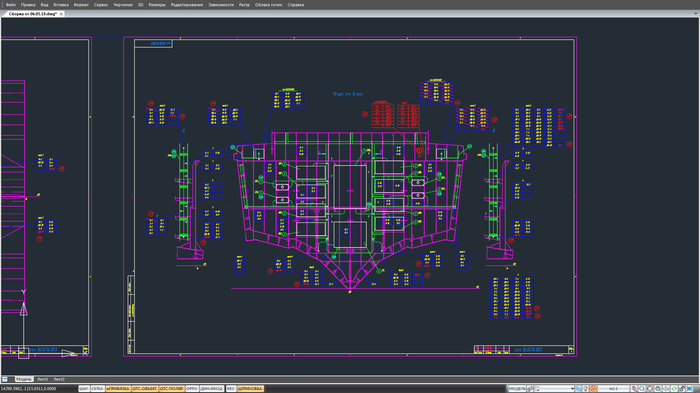Viewport: 700px width, 393px height.
Task: Click the МОДЕЛЬ space button
Action: click(517, 389)
